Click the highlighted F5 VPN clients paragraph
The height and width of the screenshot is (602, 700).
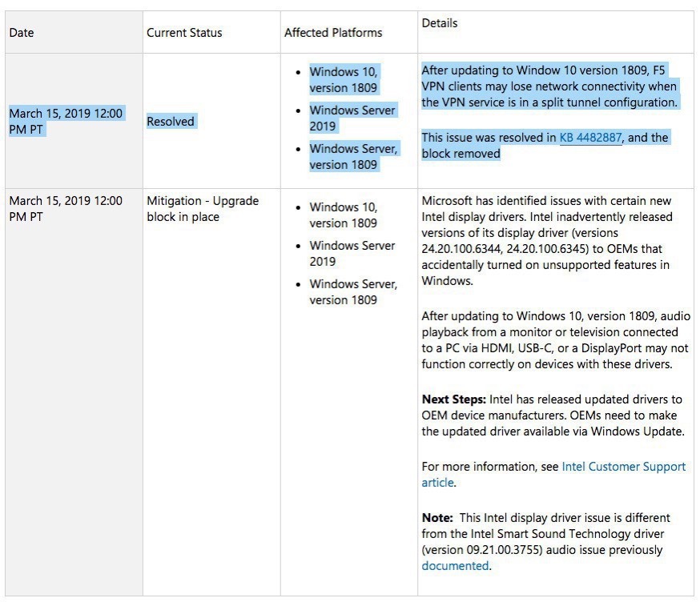pos(549,86)
